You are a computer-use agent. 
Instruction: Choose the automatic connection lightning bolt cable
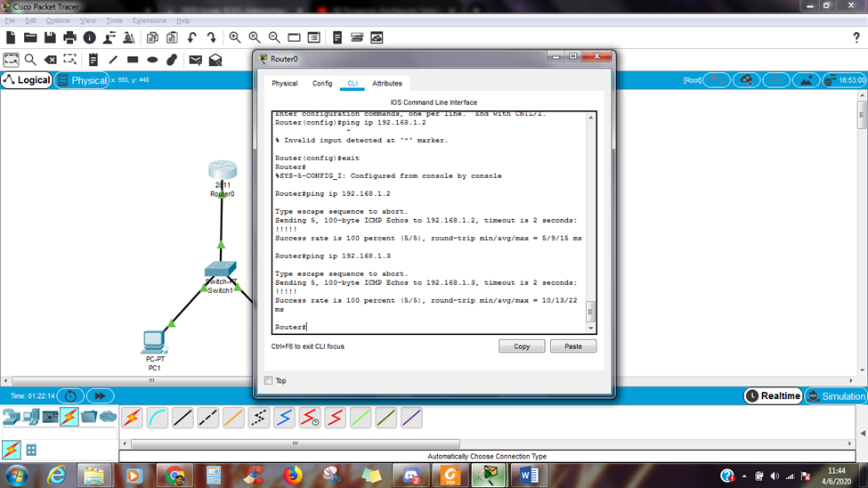point(133,418)
